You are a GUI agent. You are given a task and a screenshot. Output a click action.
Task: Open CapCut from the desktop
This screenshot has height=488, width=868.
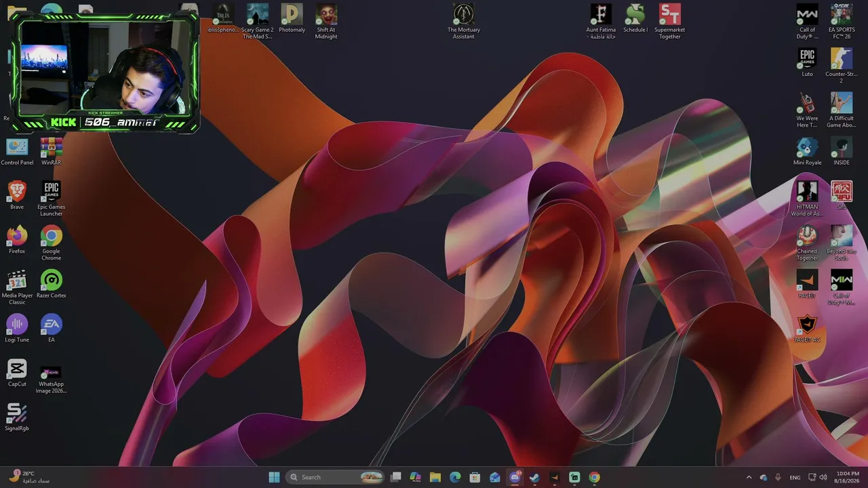[17, 372]
